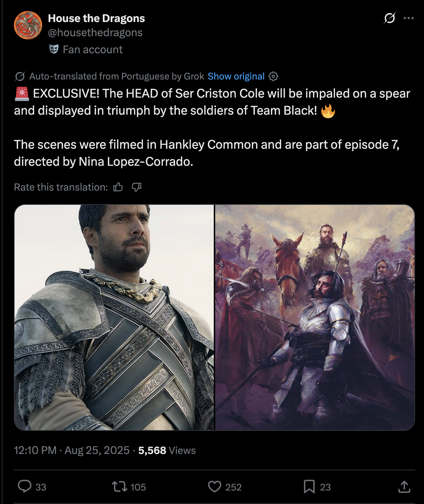Viewport: 424px width, 504px height.
Task: Open House the Dragons profile avatar
Action: point(28,25)
